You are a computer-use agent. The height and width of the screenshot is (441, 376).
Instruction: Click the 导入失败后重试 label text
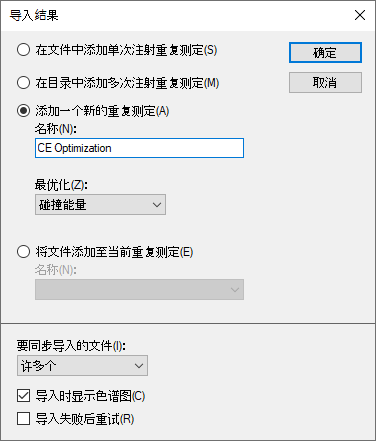point(85,419)
